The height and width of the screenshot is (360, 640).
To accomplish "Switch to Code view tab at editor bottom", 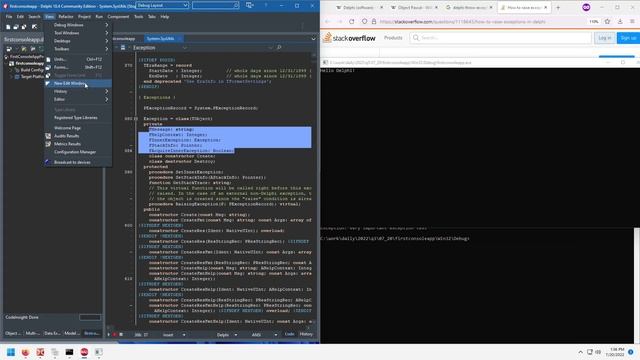I will tap(289, 334).
